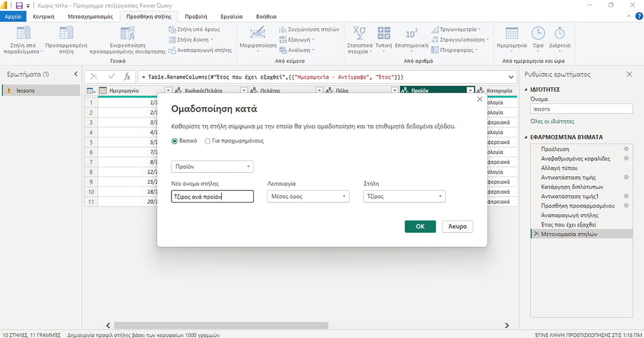This screenshot has width=644, height=338.
Task: Click horizontal scrollbar right arrow
Action: [507, 325]
